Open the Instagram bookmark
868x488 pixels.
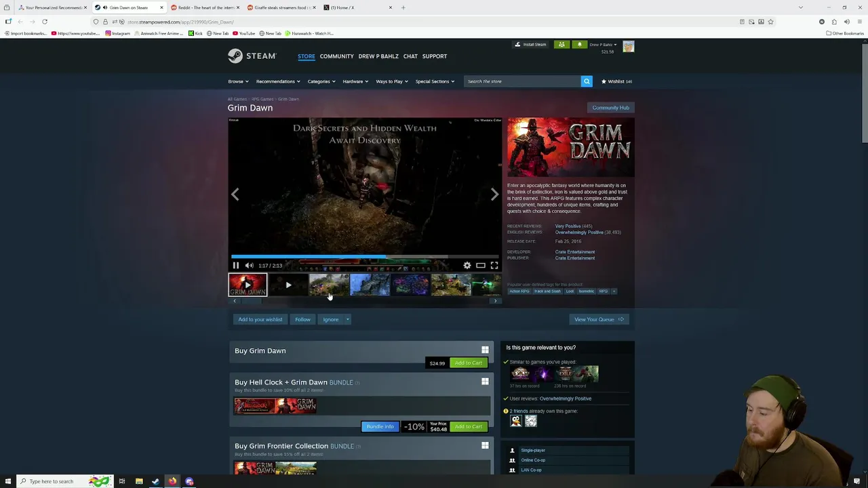click(117, 33)
